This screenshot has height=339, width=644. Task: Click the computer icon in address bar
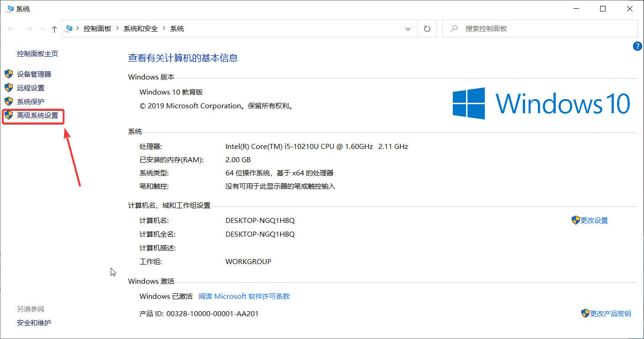click(x=69, y=28)
